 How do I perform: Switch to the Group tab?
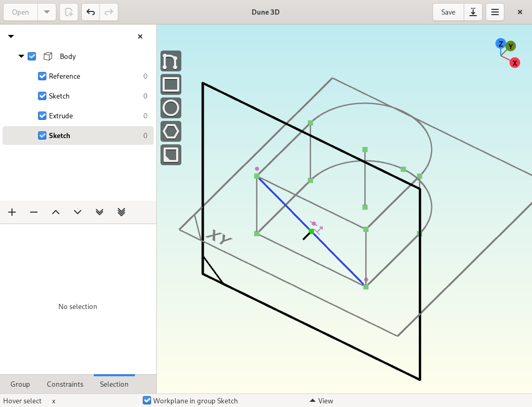point(20,384)
